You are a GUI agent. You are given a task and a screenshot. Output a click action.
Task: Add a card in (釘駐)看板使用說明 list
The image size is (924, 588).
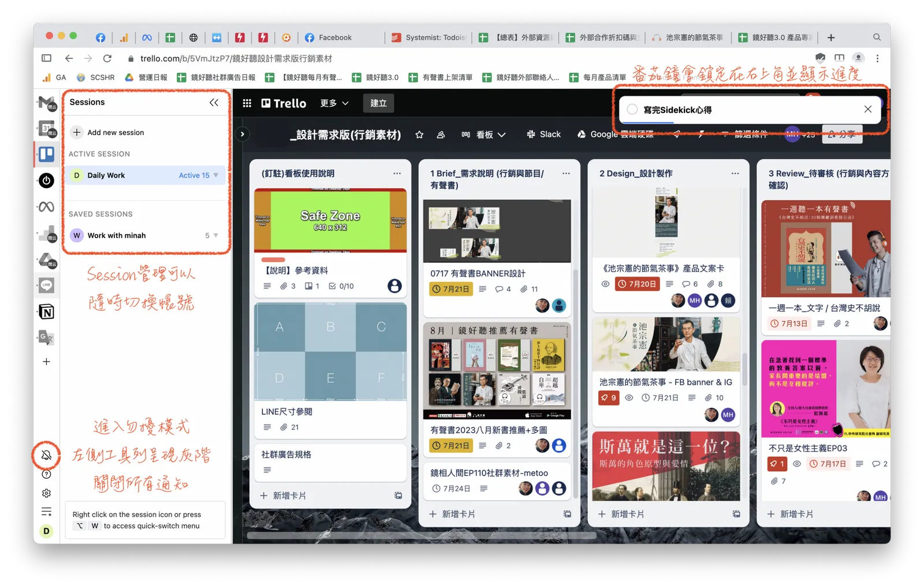click(283, 496)
